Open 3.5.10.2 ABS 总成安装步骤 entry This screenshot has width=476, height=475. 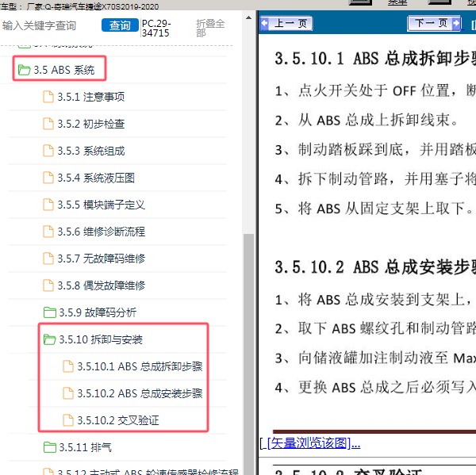(140, 393)
